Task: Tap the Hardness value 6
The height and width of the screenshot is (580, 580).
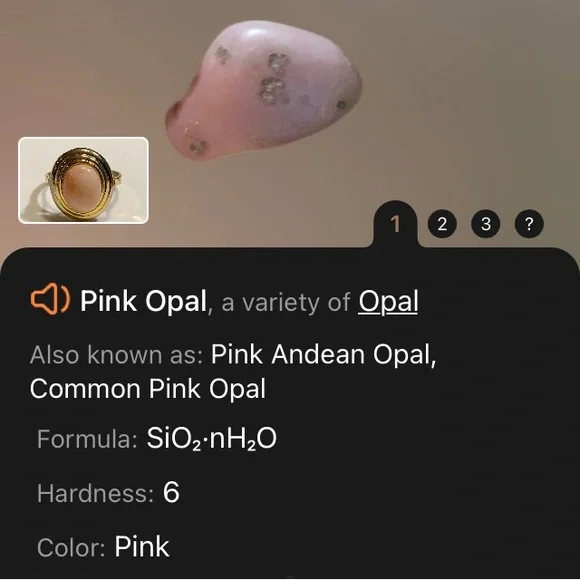Action: [171, 492]
